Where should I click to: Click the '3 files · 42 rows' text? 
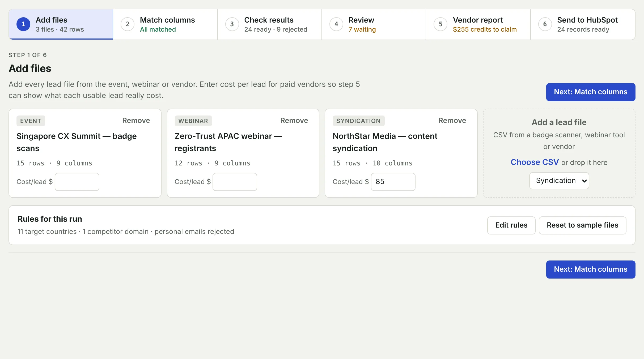pos(60,29)
